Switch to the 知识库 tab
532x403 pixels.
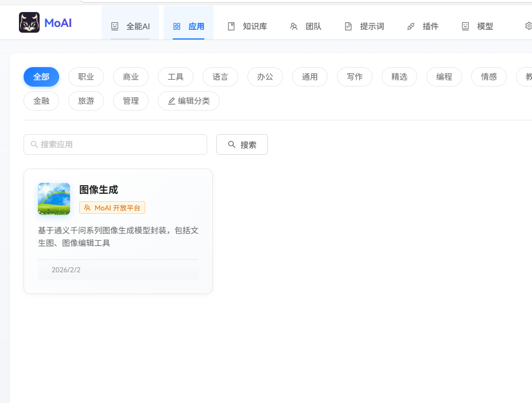247,26
